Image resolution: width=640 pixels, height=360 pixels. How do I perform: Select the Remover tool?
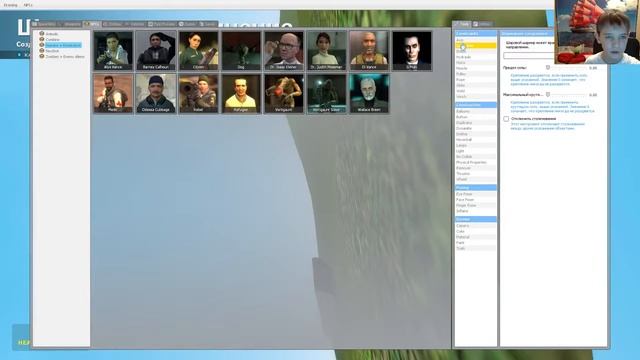(476, 168)
